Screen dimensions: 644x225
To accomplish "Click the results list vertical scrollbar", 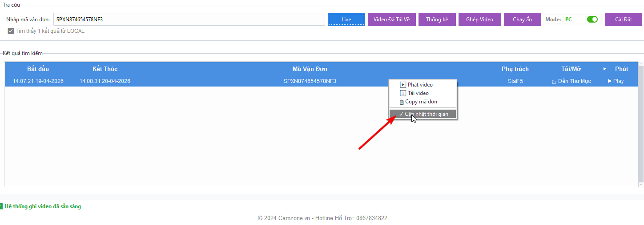I will pyautogui.click(x=641, y=124).
